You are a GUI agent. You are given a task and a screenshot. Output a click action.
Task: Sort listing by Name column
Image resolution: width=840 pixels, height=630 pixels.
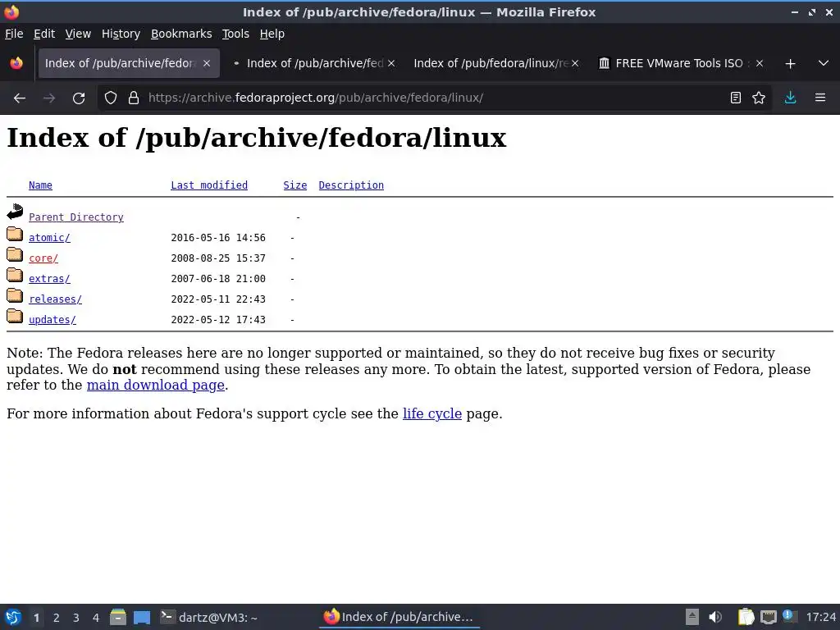pyautogui.click(x=40, y=185)
